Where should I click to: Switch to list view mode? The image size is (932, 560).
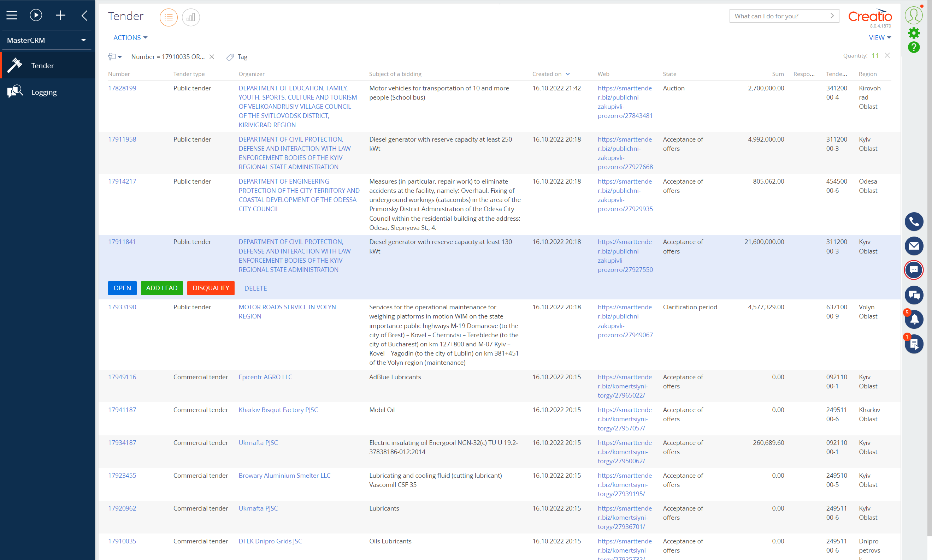coord(169,17)
